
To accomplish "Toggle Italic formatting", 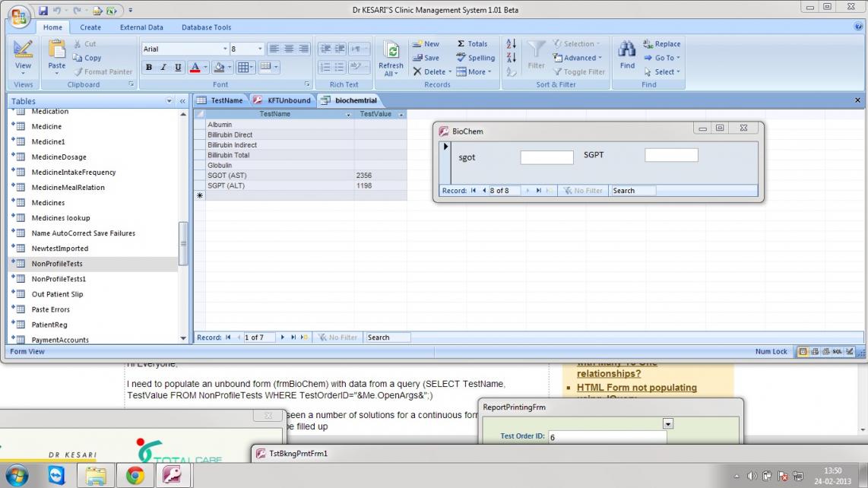I will pyautogui.click(x=163, y=68).
